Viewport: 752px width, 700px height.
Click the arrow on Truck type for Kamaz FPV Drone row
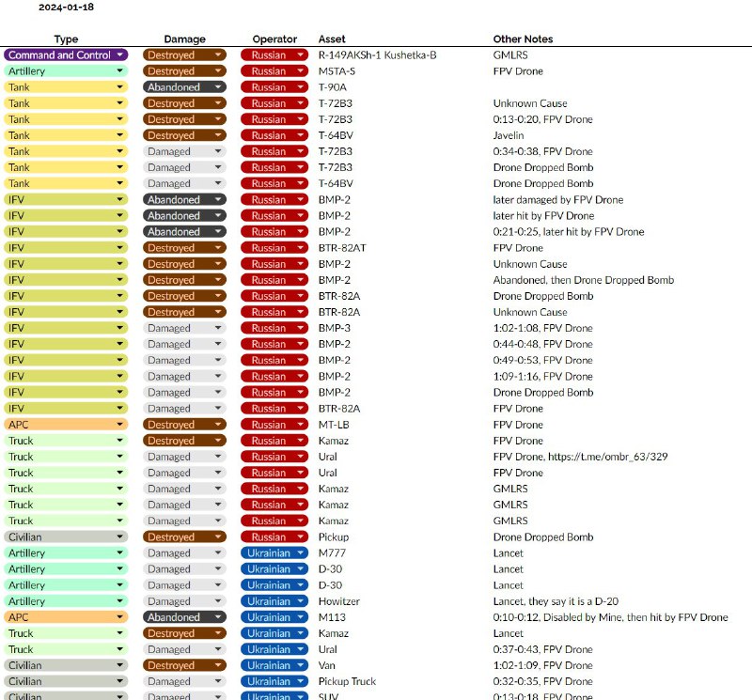(120, 441)
